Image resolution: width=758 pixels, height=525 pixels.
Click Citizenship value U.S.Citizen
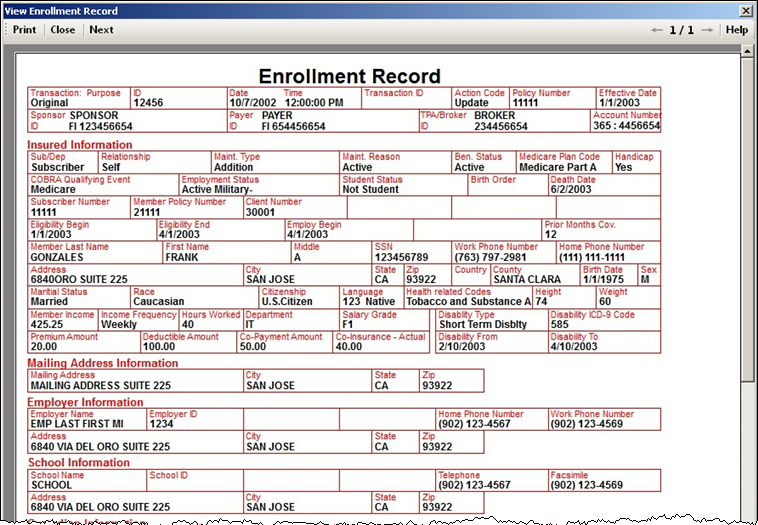coord(287,302)
